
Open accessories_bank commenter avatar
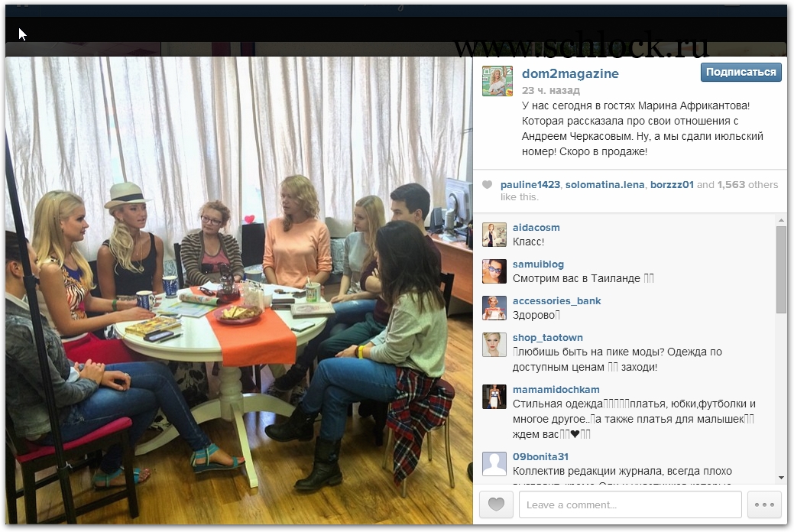tap(494, 308)
